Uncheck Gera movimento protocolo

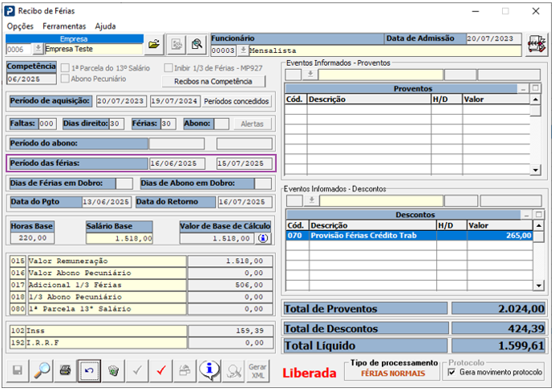pyautogui.click(x=452, y=372)
